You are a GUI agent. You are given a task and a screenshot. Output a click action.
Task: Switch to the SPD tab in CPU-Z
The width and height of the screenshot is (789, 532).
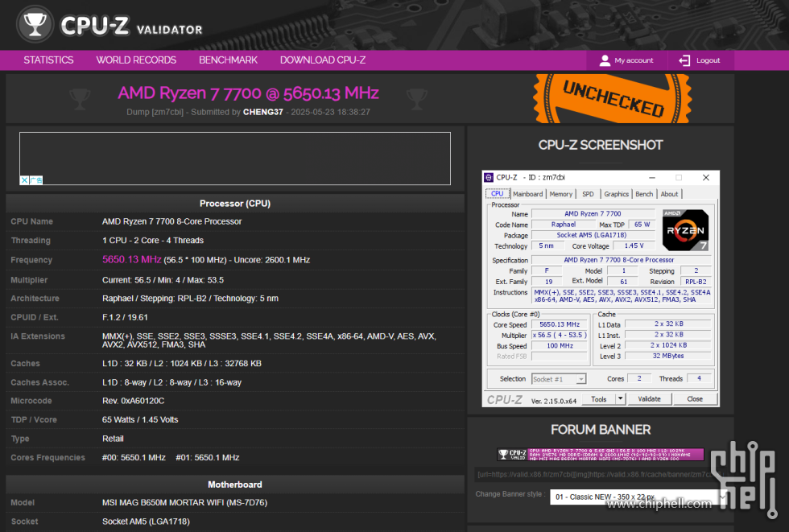click(x=588, y=194)
